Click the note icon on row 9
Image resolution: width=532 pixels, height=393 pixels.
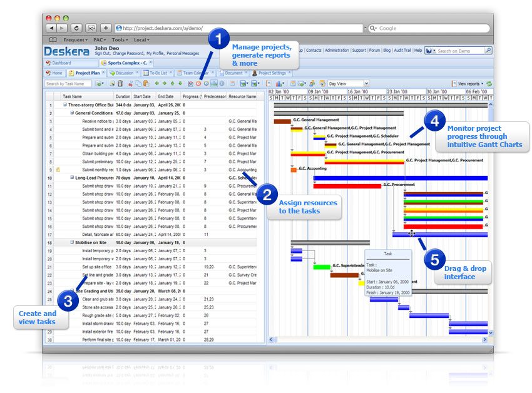(x=58, y=170)
